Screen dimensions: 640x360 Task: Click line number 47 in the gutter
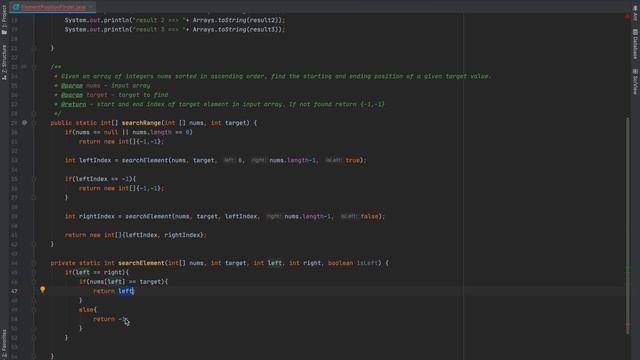tap(14, 291)
